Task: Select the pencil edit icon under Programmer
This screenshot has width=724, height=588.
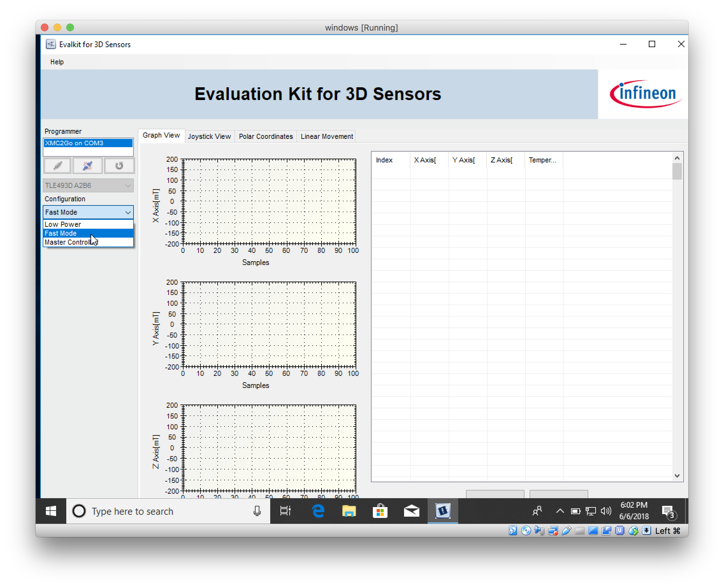Action: (57, 166)
